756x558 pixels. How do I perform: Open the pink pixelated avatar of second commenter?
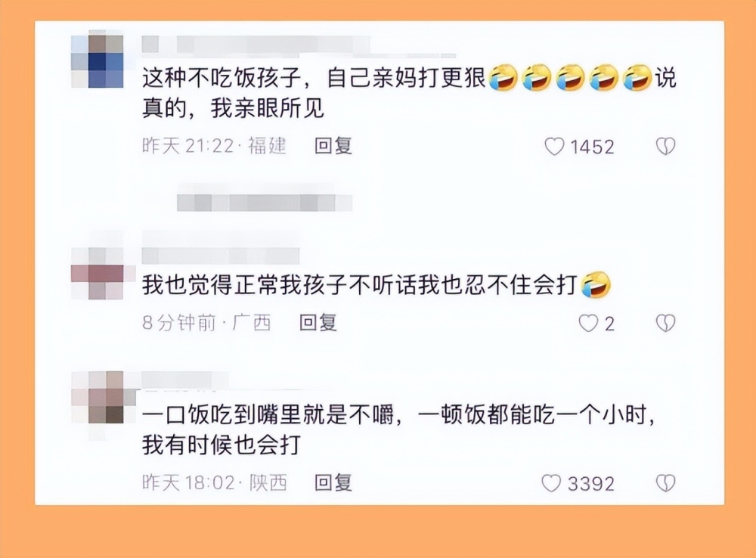click(x=98, y=274)
